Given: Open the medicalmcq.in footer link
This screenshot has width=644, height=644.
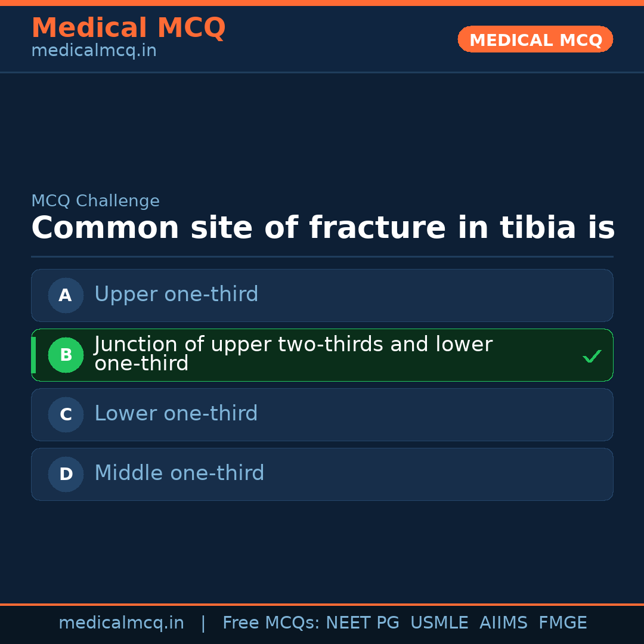Looking at the screenshot, I should tap(121, 623).
